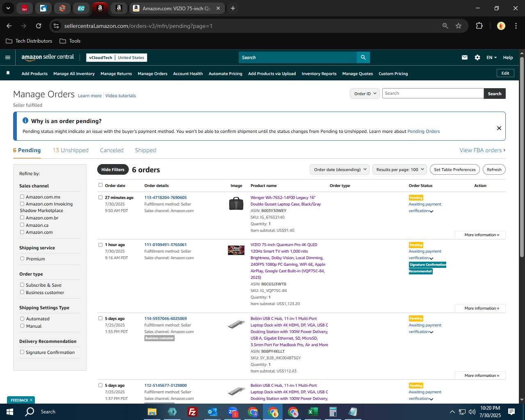The image size is (525, 420).
Task: Open the tab search chevron at top left
Action: (x=8, y=8)
